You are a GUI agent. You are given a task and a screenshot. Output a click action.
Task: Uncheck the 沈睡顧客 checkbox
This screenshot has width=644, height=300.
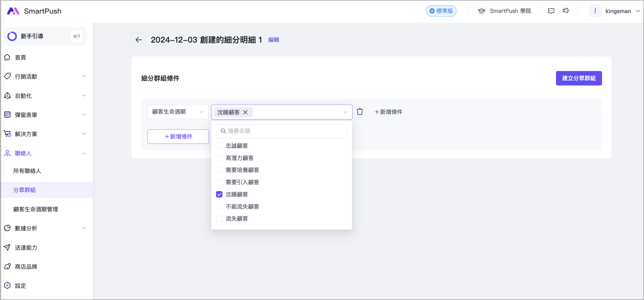pyautogui.click(x=219, y=194)
